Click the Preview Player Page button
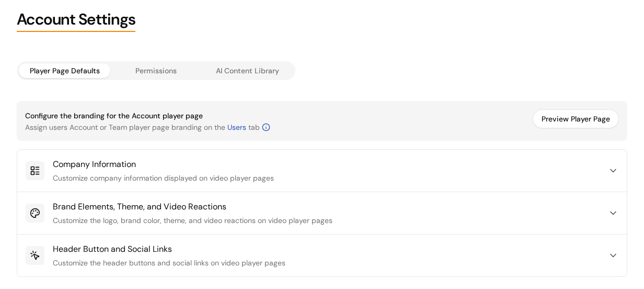644x289 pixels. coord(576,119)
